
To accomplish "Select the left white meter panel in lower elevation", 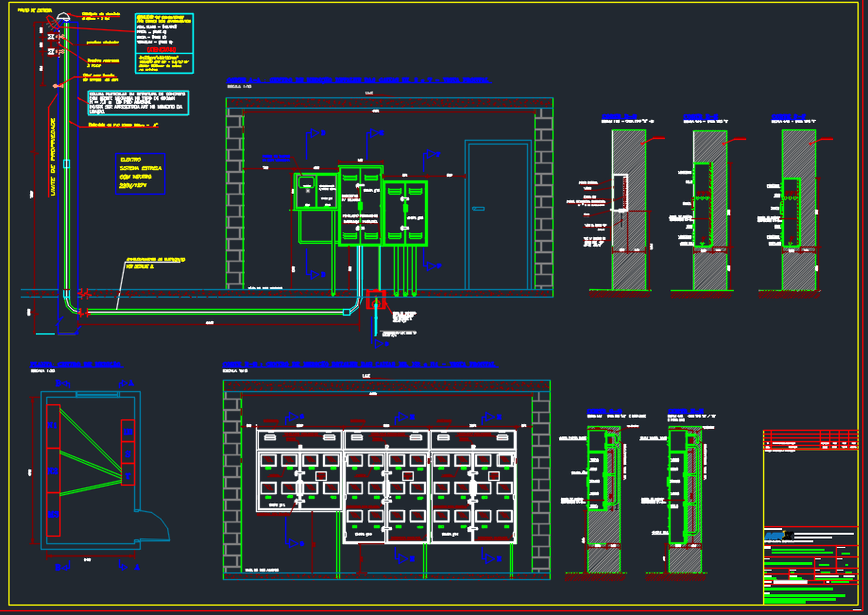I will (x=299, y=470).
